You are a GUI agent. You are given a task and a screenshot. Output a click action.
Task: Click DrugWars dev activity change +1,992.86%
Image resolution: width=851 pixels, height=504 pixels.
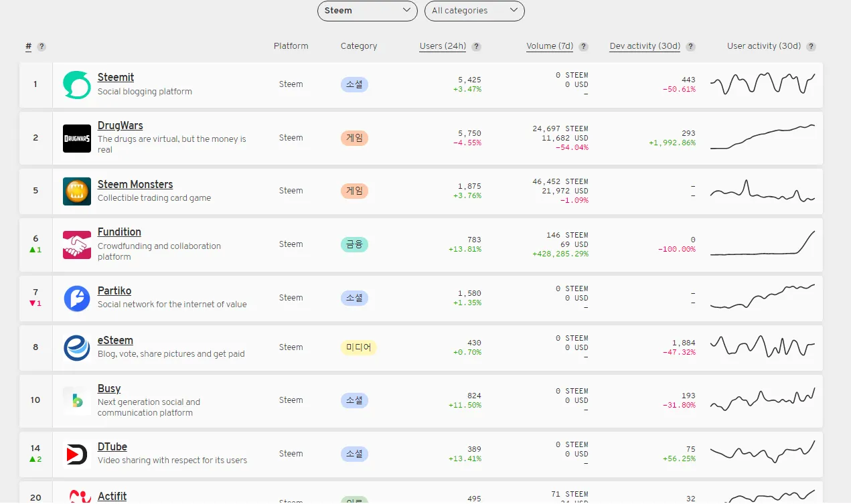point(672,143)
